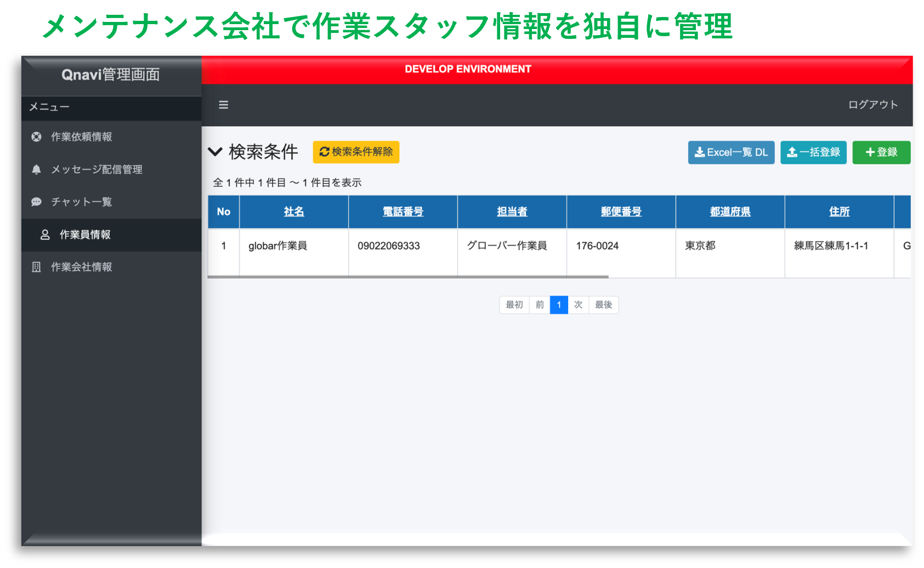
Task: Click the lifebuoy icon beside 作業依頼情報
Action: [x=36, y=137]
